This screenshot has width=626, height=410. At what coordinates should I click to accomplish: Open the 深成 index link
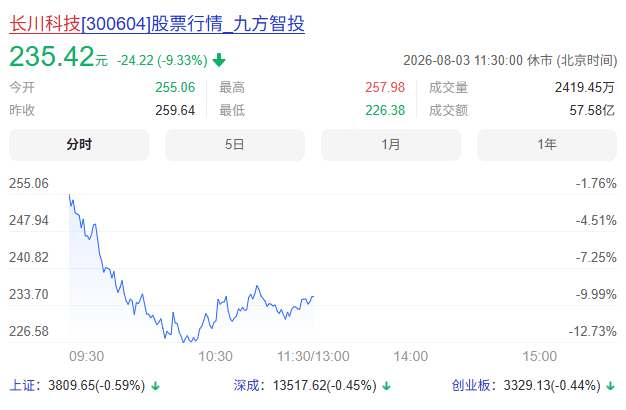pos(246,386)
